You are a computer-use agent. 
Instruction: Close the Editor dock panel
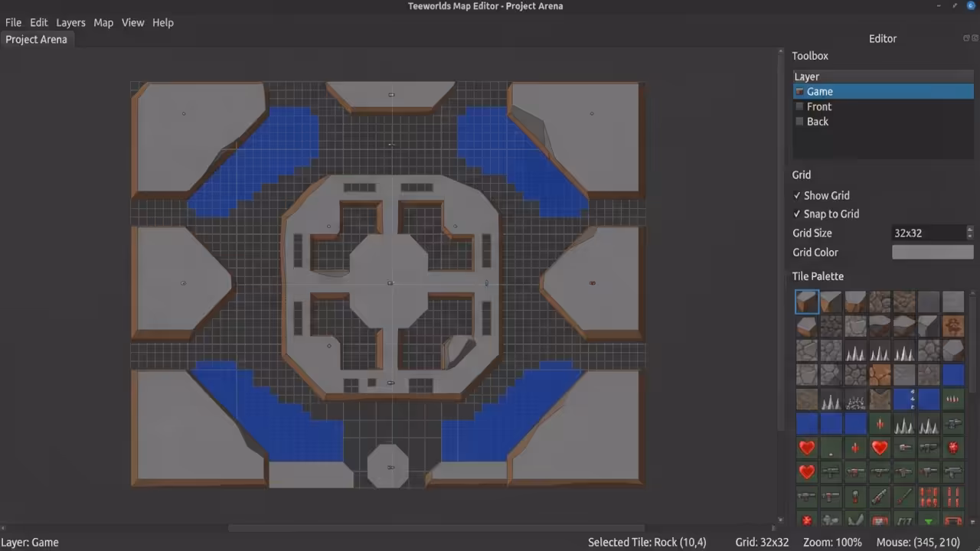pos(974,38)
